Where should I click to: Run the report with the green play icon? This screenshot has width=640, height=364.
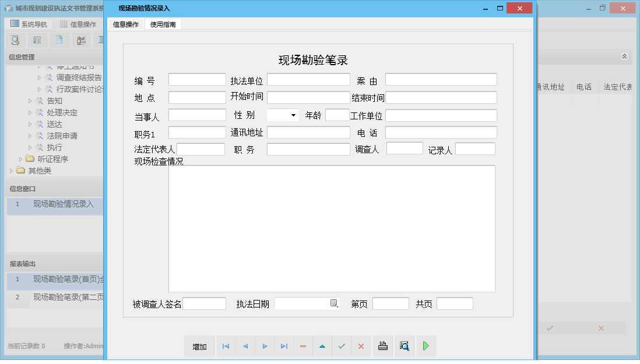426,346
